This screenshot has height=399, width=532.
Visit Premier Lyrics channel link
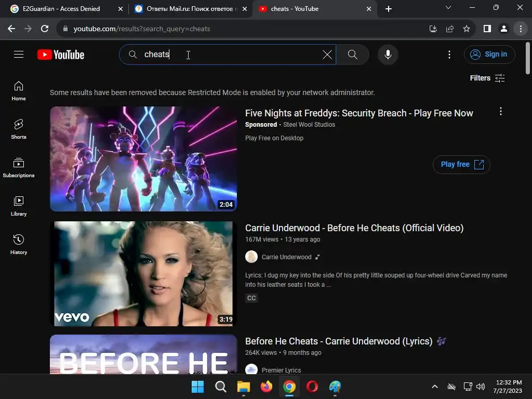tap(281, 370)
